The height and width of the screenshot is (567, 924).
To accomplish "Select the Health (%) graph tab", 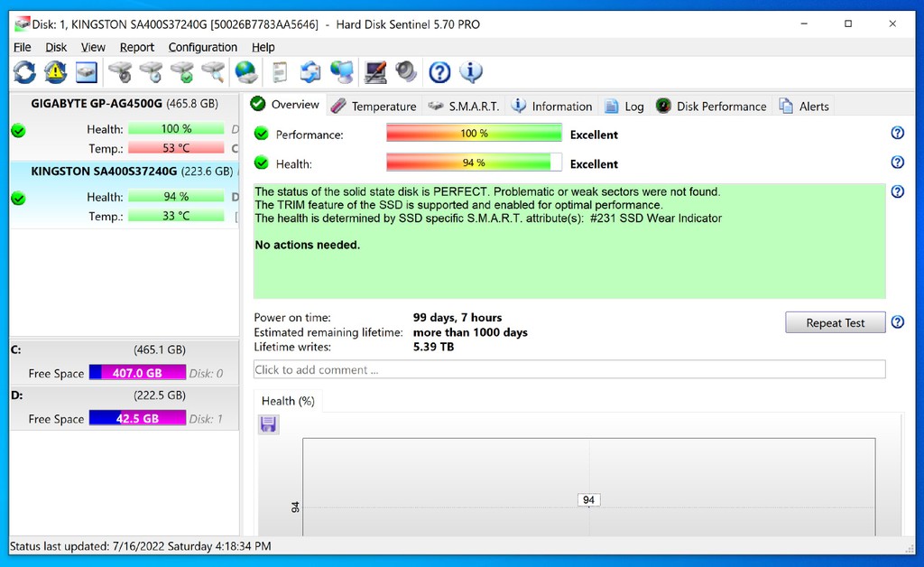I will point(288,401).
